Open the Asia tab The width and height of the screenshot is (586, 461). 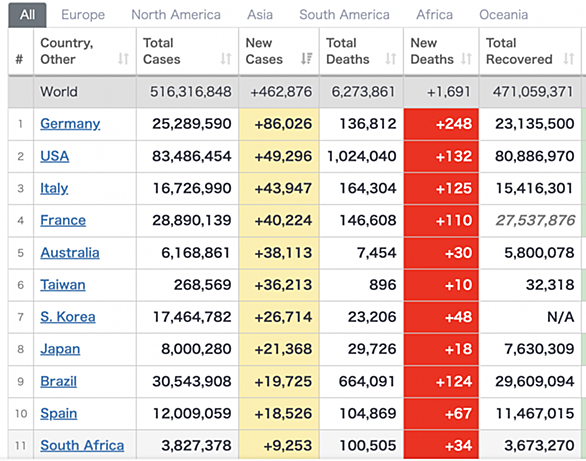click(260, 15)
